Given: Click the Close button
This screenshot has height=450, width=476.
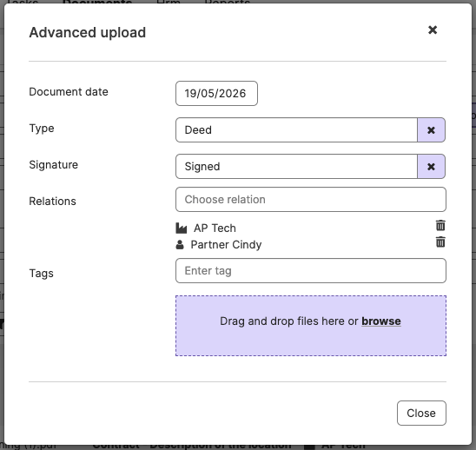Looking at the screenshot, I should point(421,413).
